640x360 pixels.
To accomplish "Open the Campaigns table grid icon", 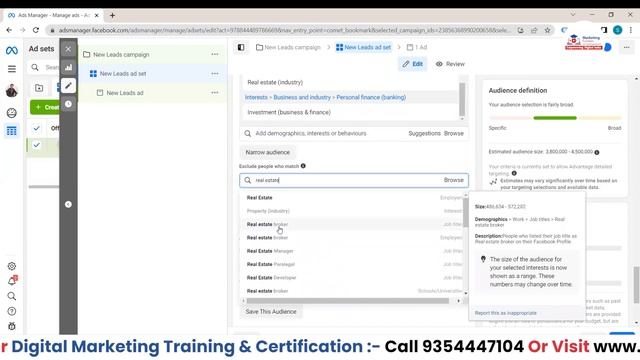I will click(x=11, y=131).
